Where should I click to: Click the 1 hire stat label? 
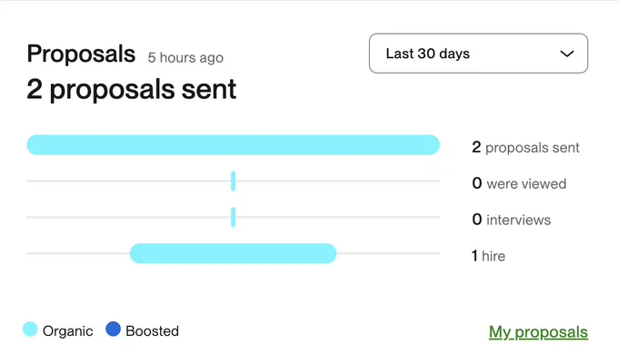(488, 256)
